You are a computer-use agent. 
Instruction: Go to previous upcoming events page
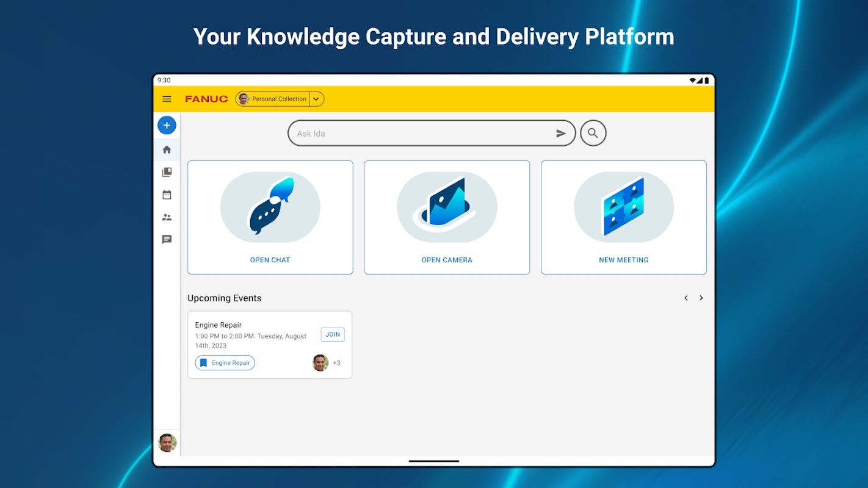[x=686, y=298]
